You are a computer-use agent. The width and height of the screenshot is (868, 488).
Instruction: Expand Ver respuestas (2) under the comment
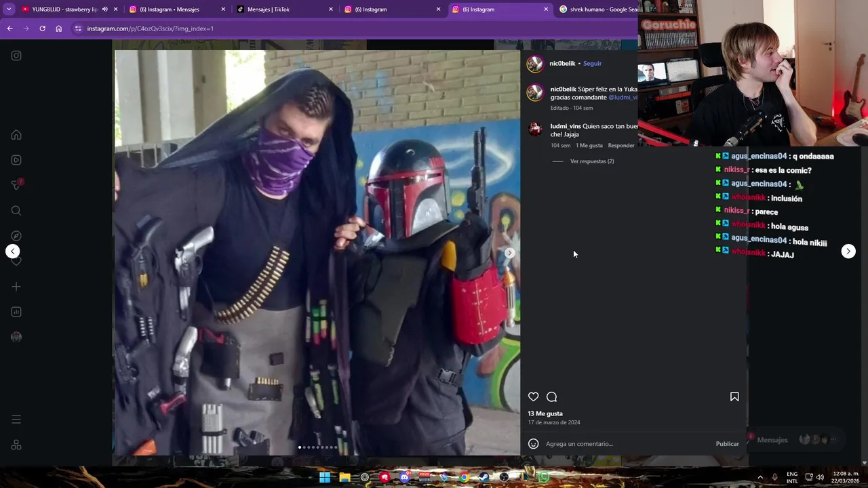592,161
